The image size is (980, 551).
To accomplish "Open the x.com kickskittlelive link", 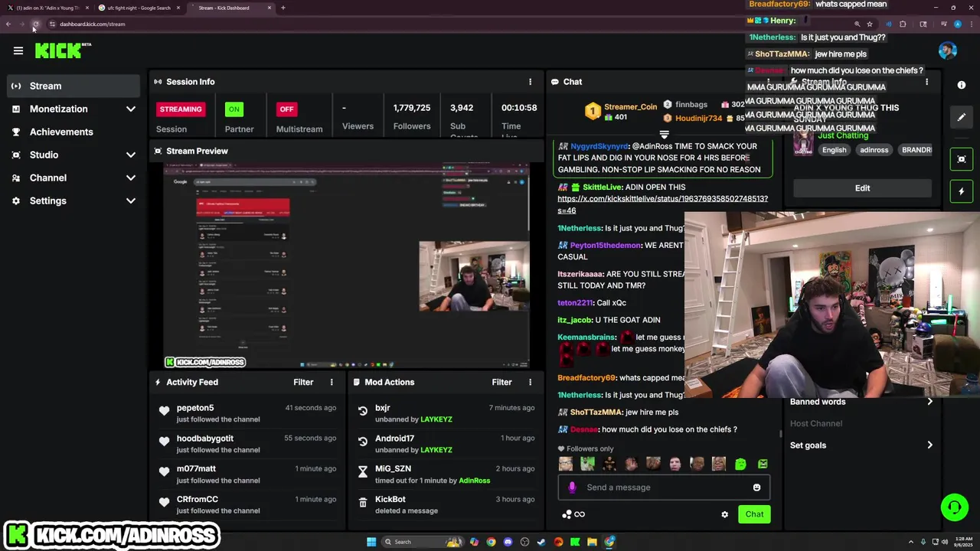I will point(662,204).
